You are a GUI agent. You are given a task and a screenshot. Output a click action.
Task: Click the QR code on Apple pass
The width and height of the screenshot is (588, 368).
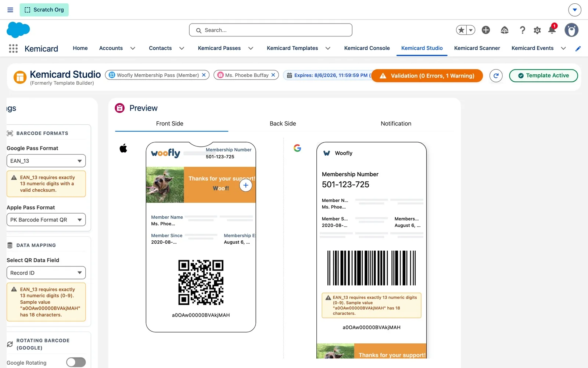click(x=201, y=282)
